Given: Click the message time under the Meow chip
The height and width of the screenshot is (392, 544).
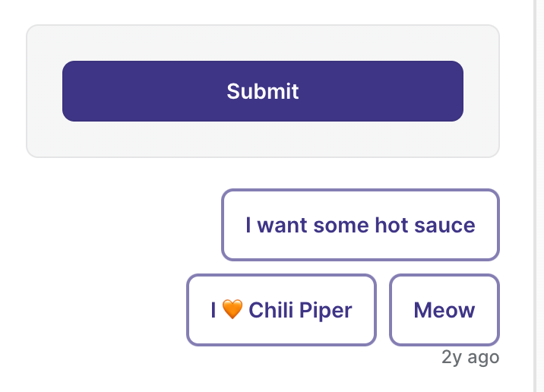Looking at the screenshot, I should [470, 357].
